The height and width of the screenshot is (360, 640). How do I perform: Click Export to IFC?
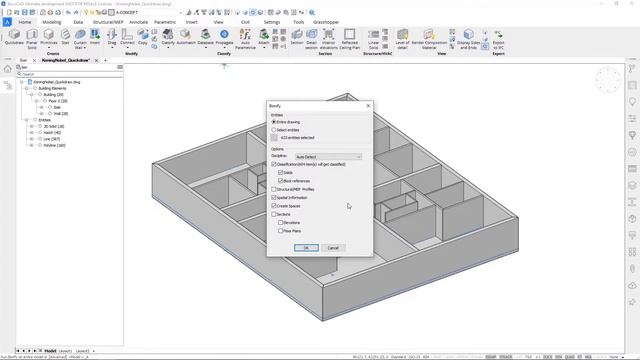(498, 39)
